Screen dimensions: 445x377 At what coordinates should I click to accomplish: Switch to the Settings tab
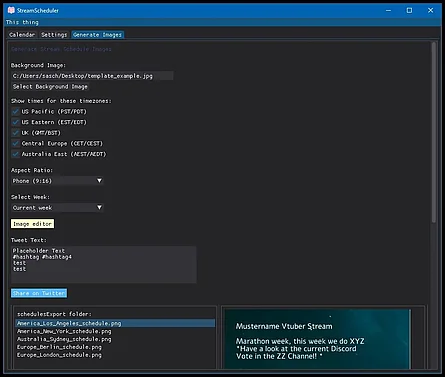coord(54,35)
